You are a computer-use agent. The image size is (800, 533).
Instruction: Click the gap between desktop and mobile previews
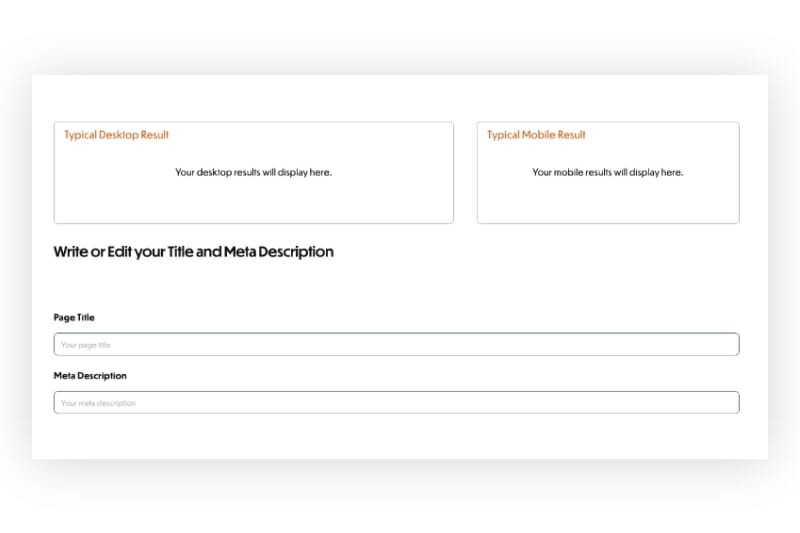(465, 172)
